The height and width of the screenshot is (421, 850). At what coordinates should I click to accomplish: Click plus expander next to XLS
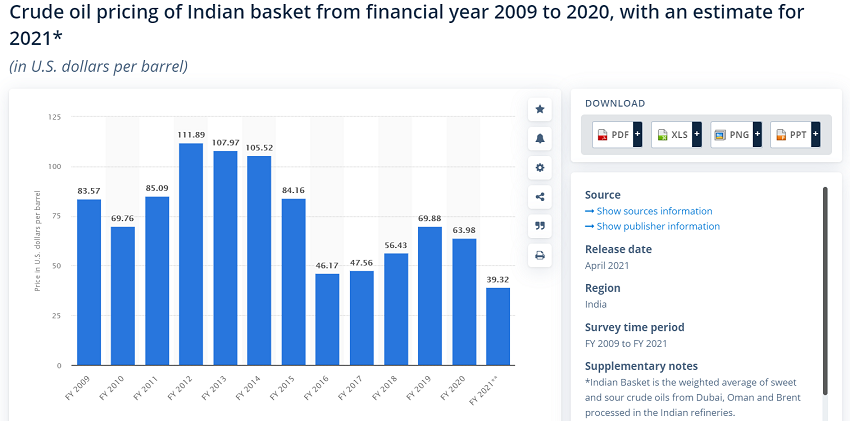coord(697,135)
